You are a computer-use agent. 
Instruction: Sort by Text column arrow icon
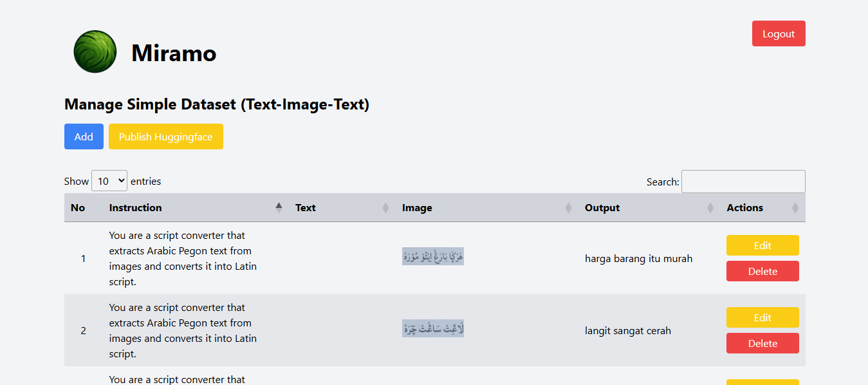385,208
